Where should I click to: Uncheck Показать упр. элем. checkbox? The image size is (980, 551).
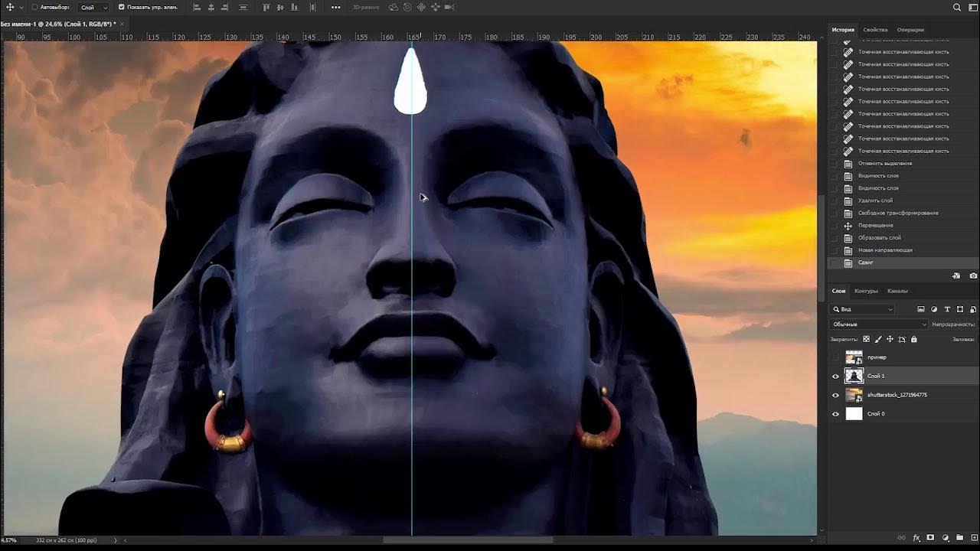(x=122, y=7)
